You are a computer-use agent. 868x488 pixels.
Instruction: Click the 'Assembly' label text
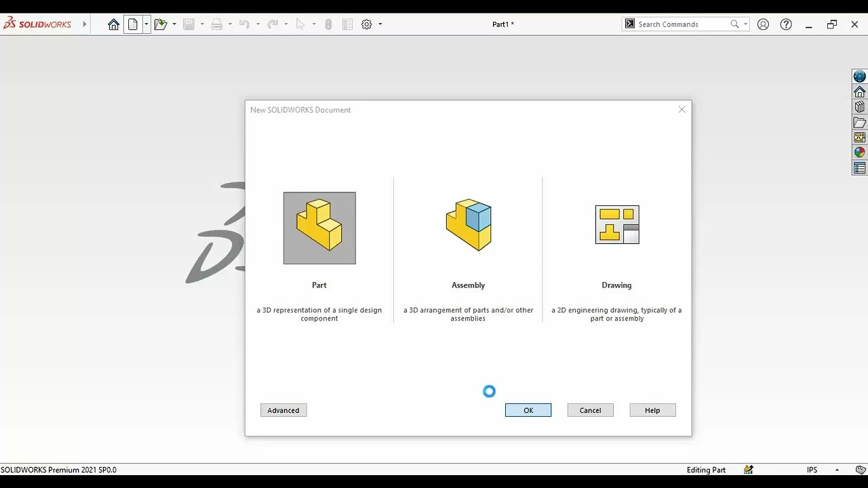point(468,285)
